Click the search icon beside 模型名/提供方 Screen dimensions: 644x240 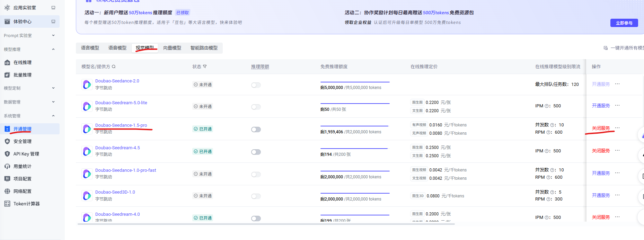click(114, 66)
